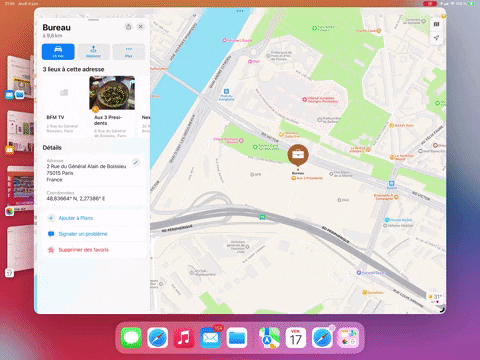Tap the transit station icon near Pont du Garigliano
This screenshot has width=480, height=360.
point(226,91)
